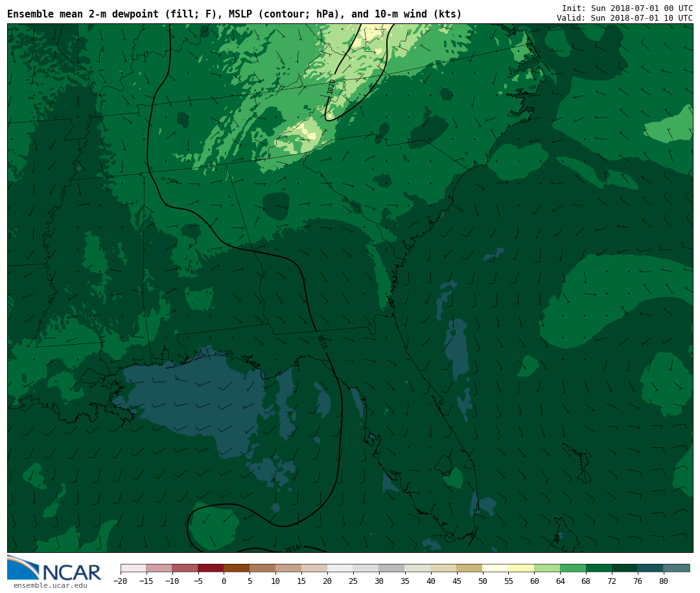Select the light green swatch between 60 and 64
Viewport: 700px width, 593px height.
[547, 568]
